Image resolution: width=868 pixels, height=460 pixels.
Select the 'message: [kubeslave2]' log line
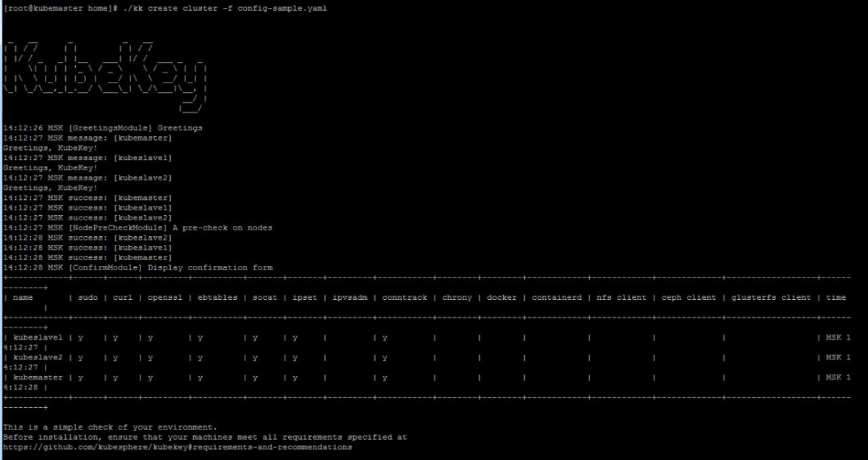pyautogui.click(x=88, y=178)
